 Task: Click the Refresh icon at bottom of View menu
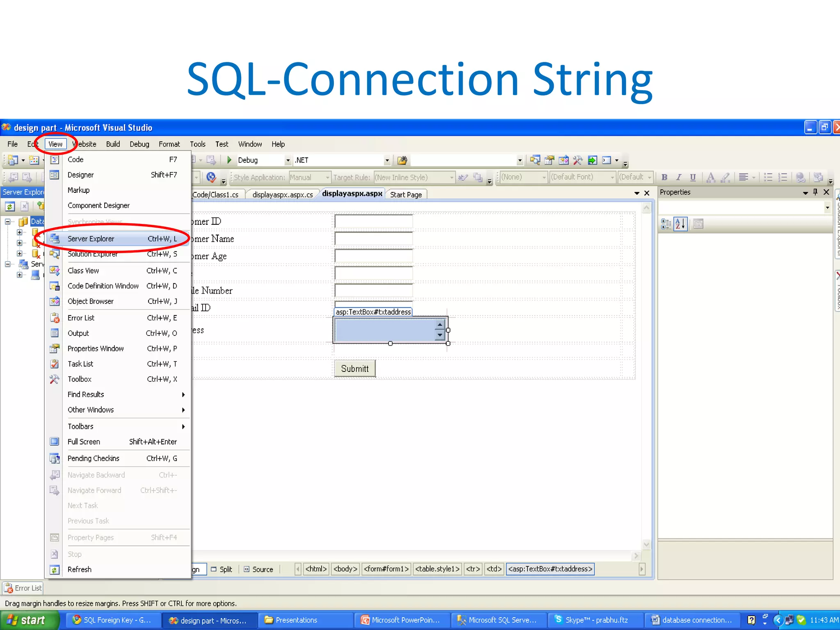(x=55, y=570)
